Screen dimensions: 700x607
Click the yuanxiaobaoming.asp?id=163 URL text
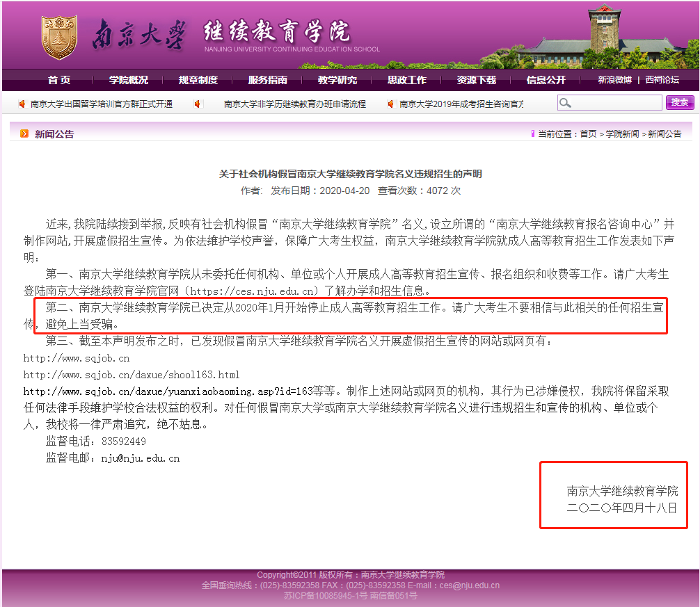168,391
